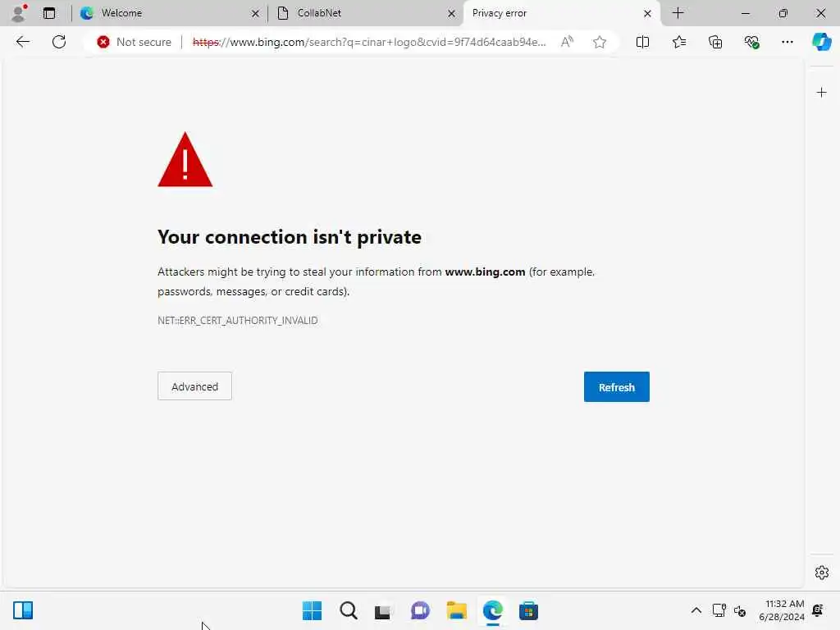Open the tab actions menu icon
The height and width of the screenshot is (630, 840).
(49, 13)
